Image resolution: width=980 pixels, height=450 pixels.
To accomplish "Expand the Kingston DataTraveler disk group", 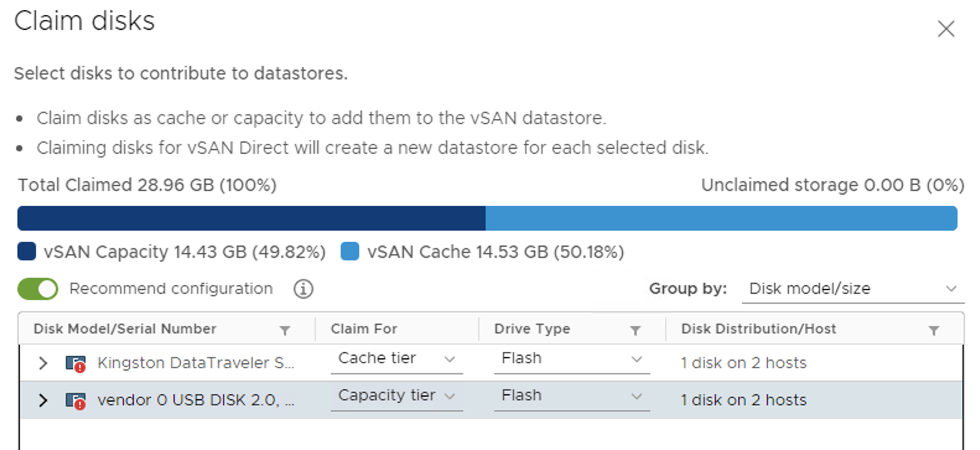I will click(x=43, y=363).
